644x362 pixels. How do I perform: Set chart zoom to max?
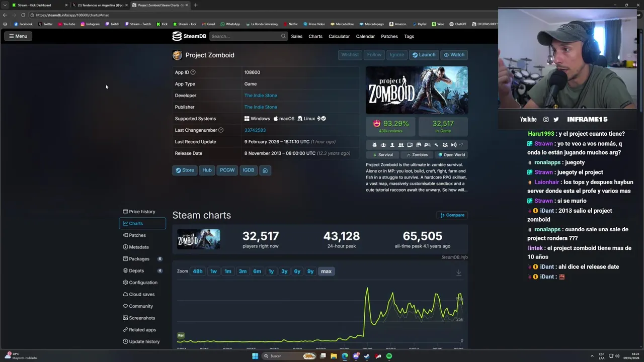[326, 271]
